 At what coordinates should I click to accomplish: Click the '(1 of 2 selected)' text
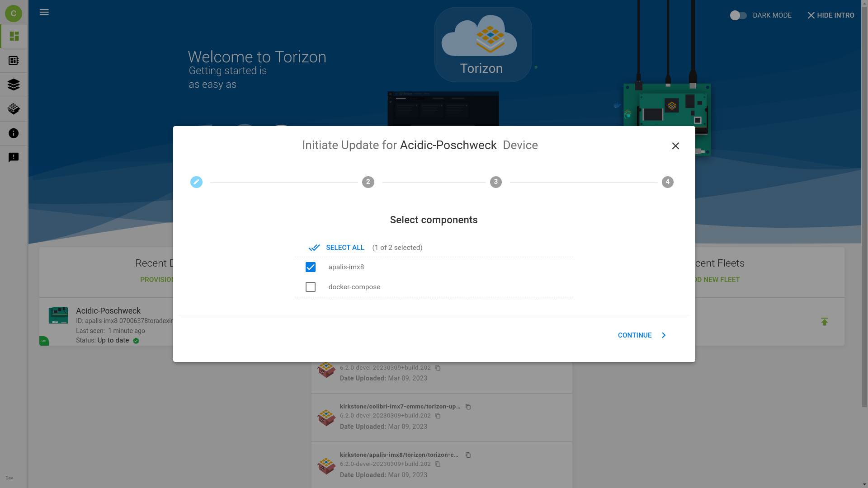[x=397, y=248]
